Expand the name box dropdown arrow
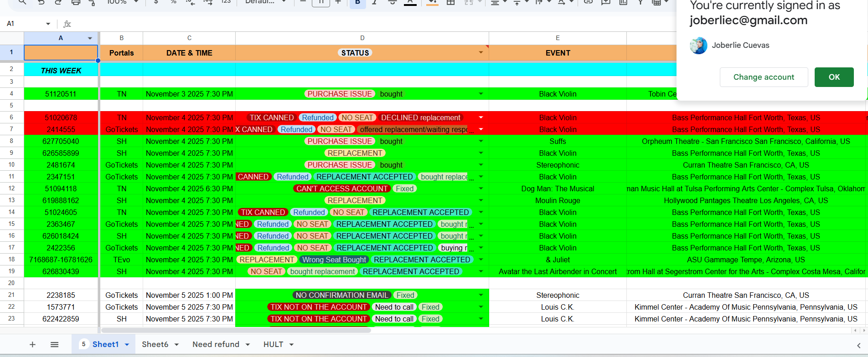 click(48, 24)
